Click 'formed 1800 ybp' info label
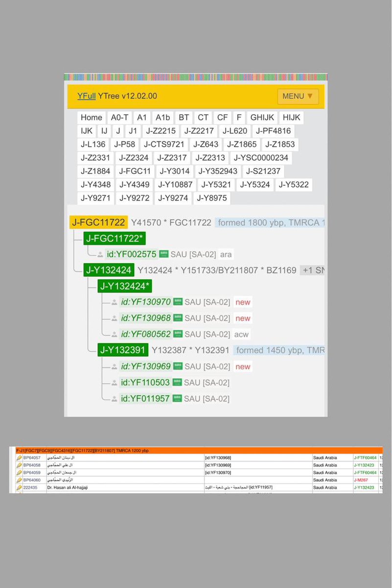Screen dimensions: 392x588 (252, 222)
